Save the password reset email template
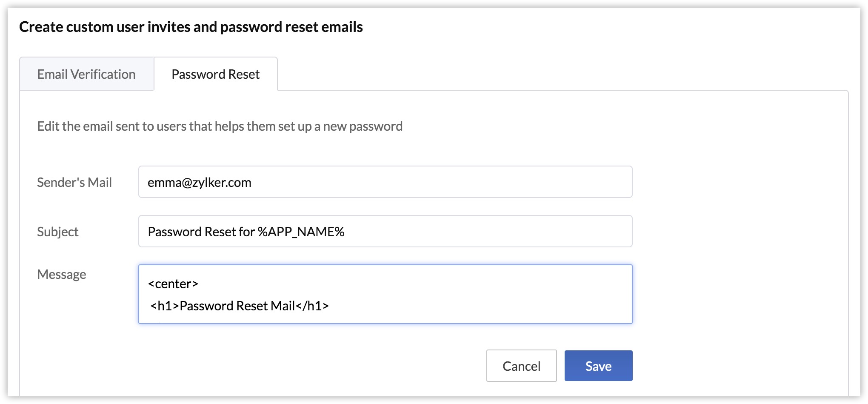 coord(598,366)
